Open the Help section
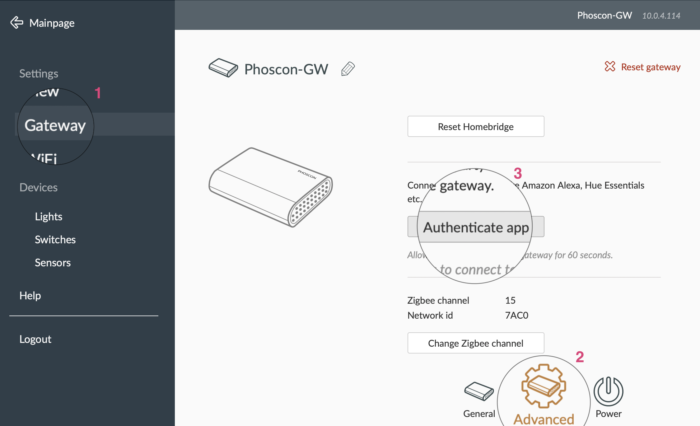Screen dimensions: 700x426 [x=30, y=296]
